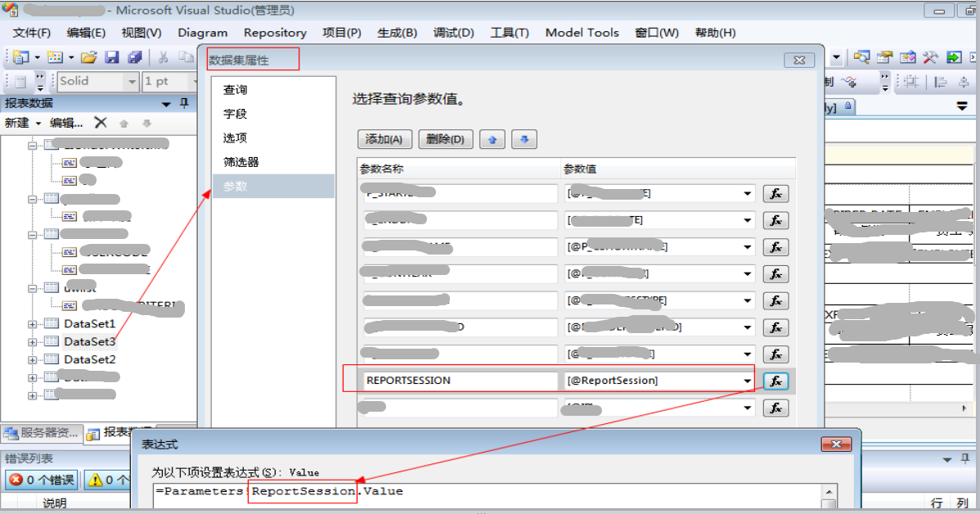Click the expression text box with =Parameters!ReportSession.Value
Viewport: 980px width, 514px height.
(x=488, y=496)
